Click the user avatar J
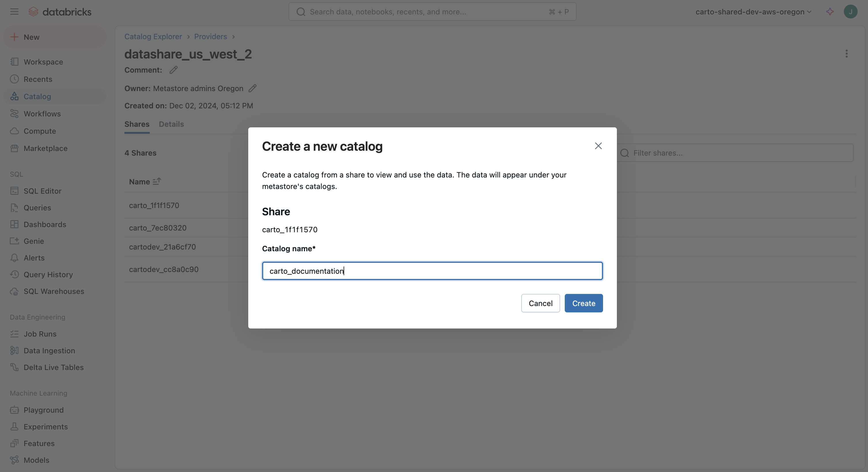 tap(850, 12)
